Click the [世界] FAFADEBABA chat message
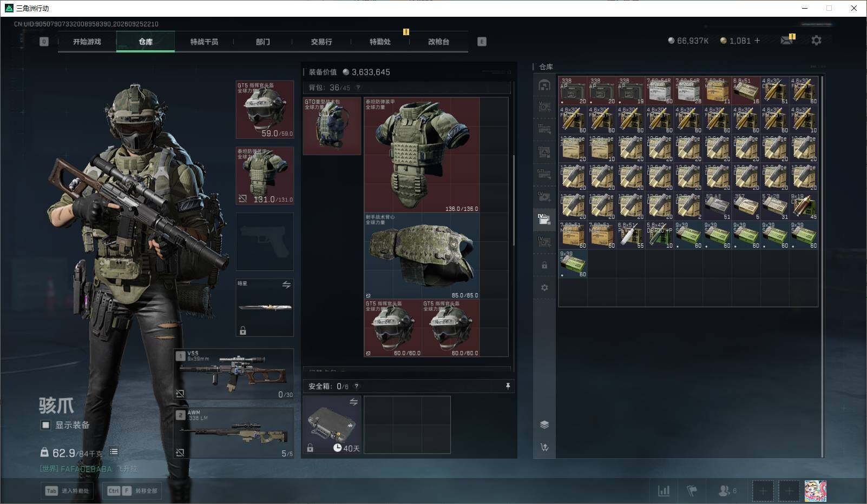 point(89,469)
